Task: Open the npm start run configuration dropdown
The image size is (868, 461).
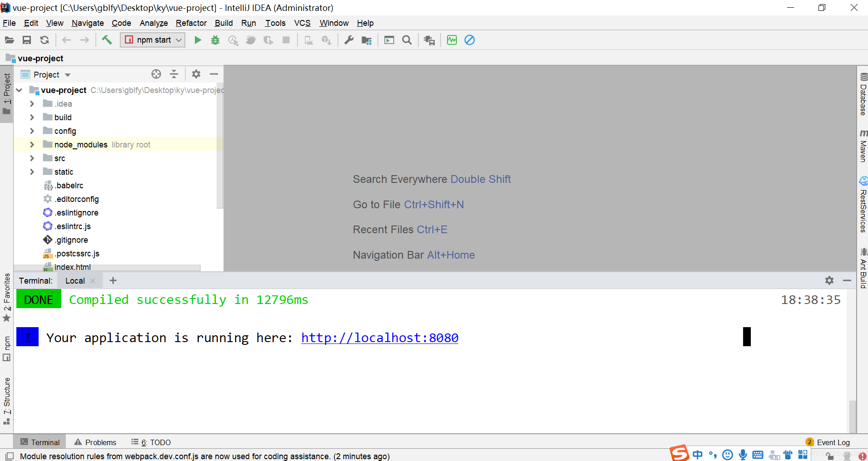Action: (153, 40)
